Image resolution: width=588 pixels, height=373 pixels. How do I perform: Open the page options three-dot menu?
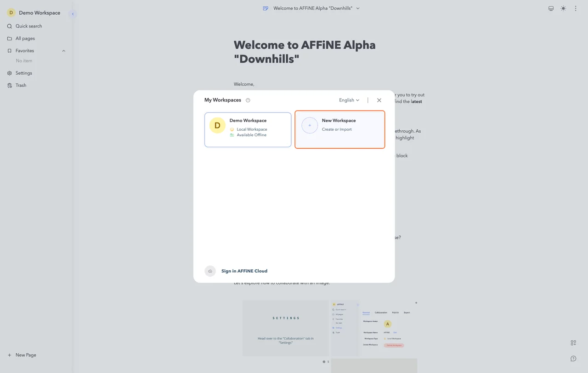tap(576, 8)
